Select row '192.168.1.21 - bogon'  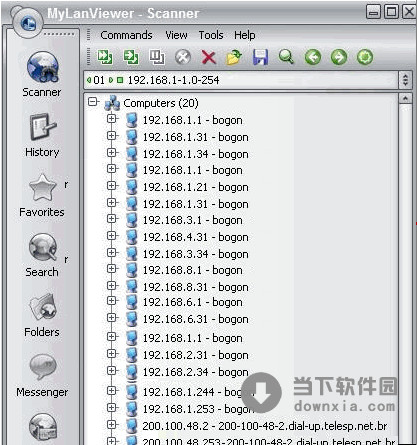[x=196, y=187]
